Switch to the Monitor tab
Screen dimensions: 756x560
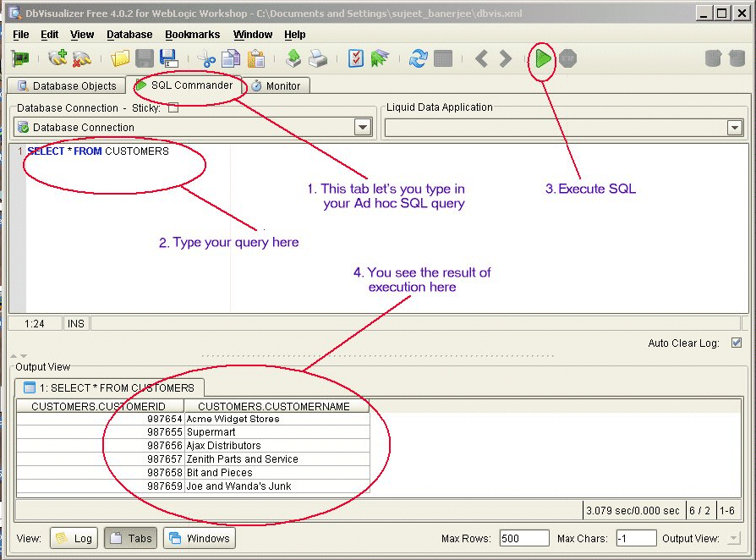277,85
